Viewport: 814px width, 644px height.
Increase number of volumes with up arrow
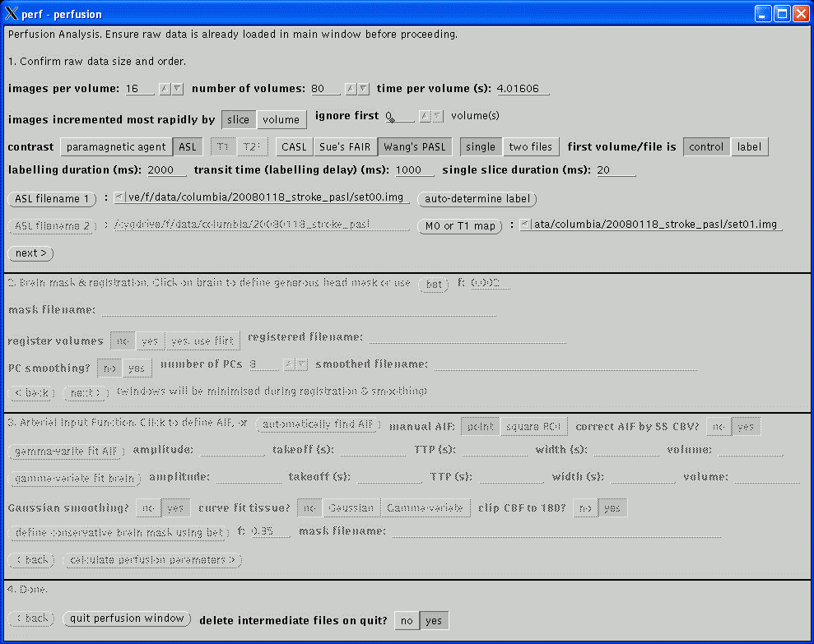(351, 89)
